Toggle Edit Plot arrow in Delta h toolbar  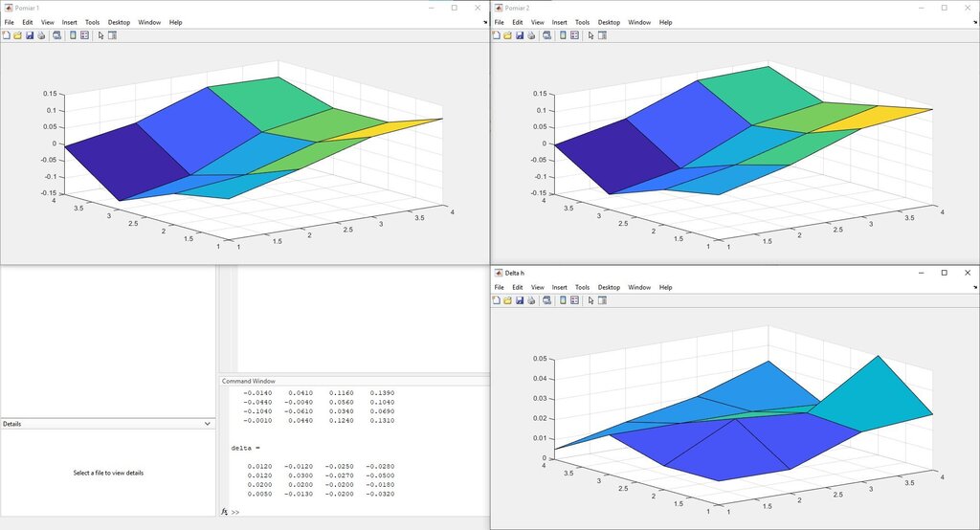coord(590,300)
